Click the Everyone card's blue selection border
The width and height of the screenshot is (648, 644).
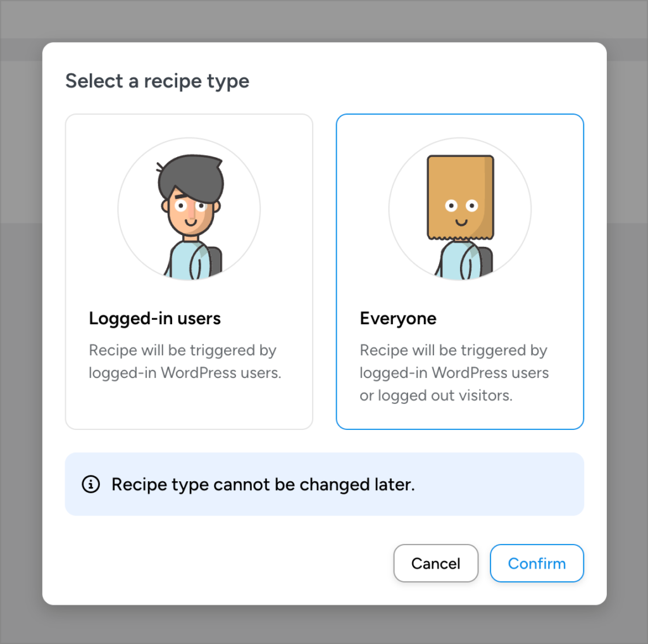click(459, 115)
